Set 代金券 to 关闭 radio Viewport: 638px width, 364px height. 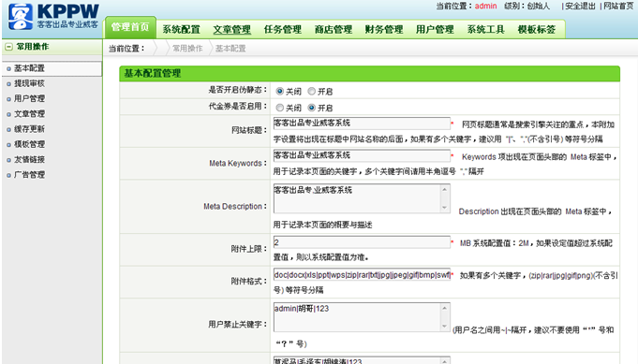[279, 108]
